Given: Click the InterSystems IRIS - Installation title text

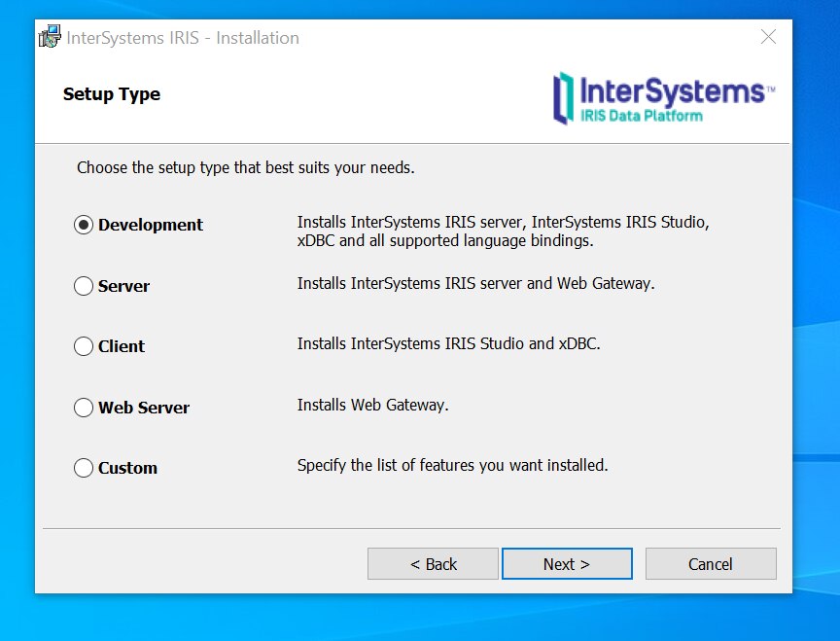Looking at the screenshot, I should [x=180, y=38].
